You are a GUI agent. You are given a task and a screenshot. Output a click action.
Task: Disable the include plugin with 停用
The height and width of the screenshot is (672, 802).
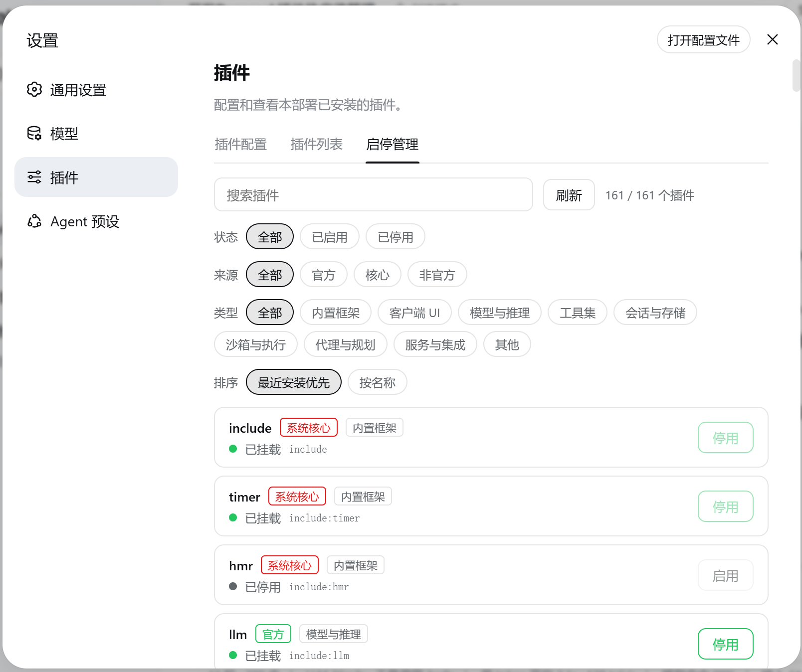click(726, 438)
